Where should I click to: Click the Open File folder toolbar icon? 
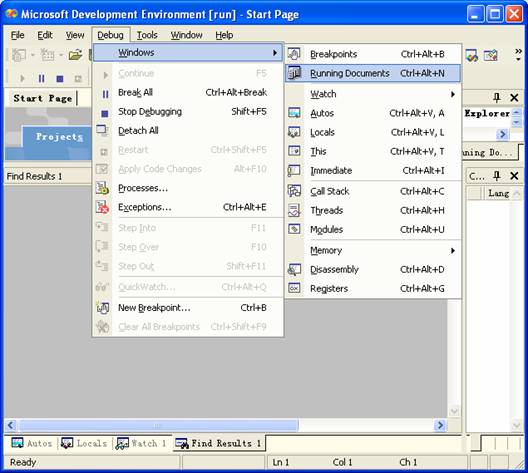75,55
